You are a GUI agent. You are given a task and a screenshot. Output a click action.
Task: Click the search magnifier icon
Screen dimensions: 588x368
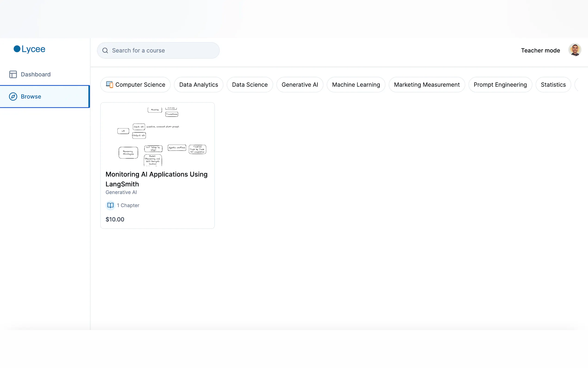pyautogui.click(x=105, y=50)
